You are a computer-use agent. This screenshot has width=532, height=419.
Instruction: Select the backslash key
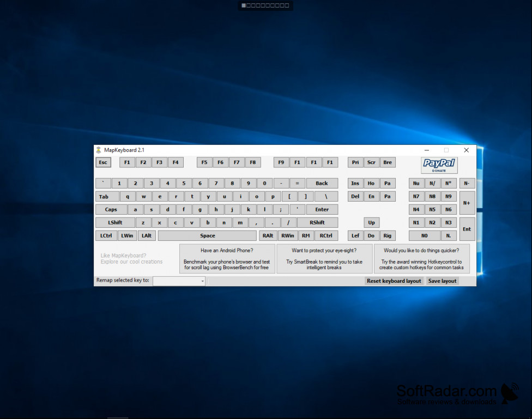click(326, 197)
